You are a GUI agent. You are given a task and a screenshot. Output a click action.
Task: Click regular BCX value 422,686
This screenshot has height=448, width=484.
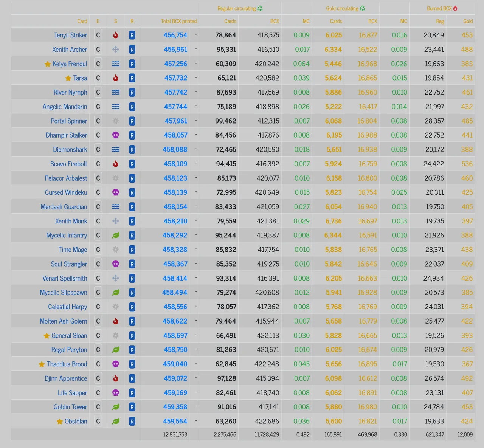click(x=267, y=421)
